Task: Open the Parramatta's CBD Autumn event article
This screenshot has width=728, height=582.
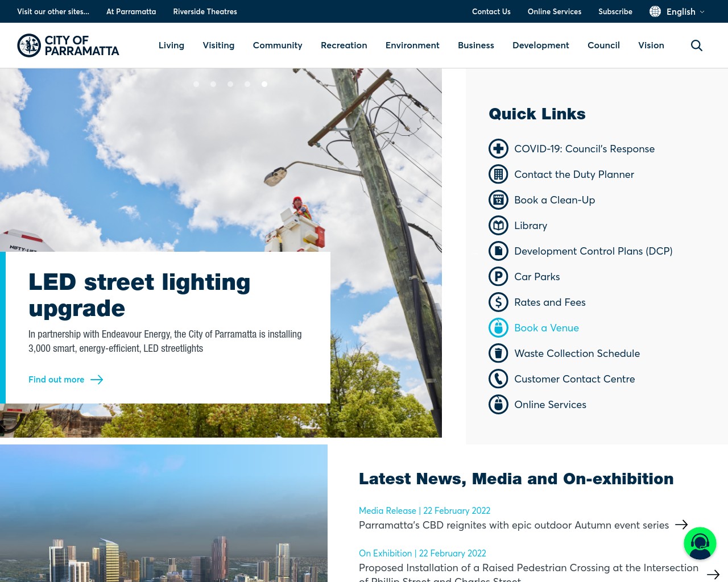Action: pyautogui.click(x=514, y=525)
